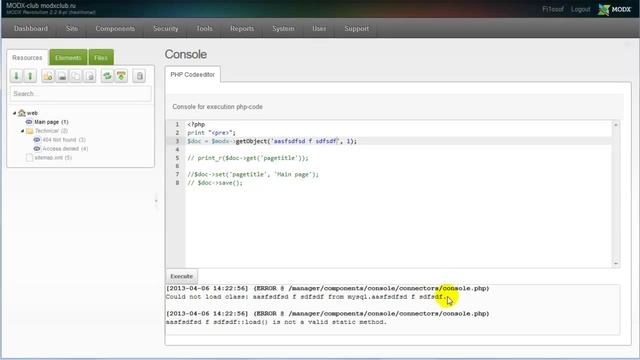Click the Execute button
This screenshot has width=640, height=360.
tap(182, 276)
